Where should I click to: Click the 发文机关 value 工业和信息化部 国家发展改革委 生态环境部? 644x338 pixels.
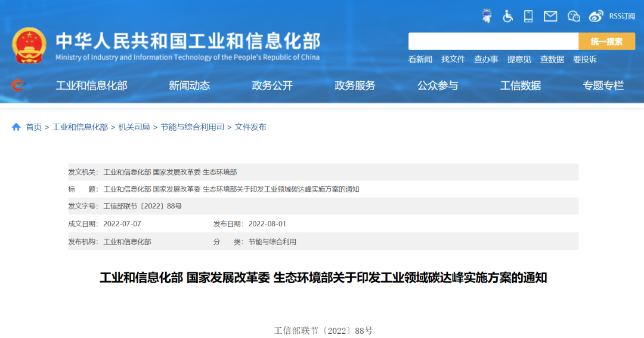click(x=170, y=172)
